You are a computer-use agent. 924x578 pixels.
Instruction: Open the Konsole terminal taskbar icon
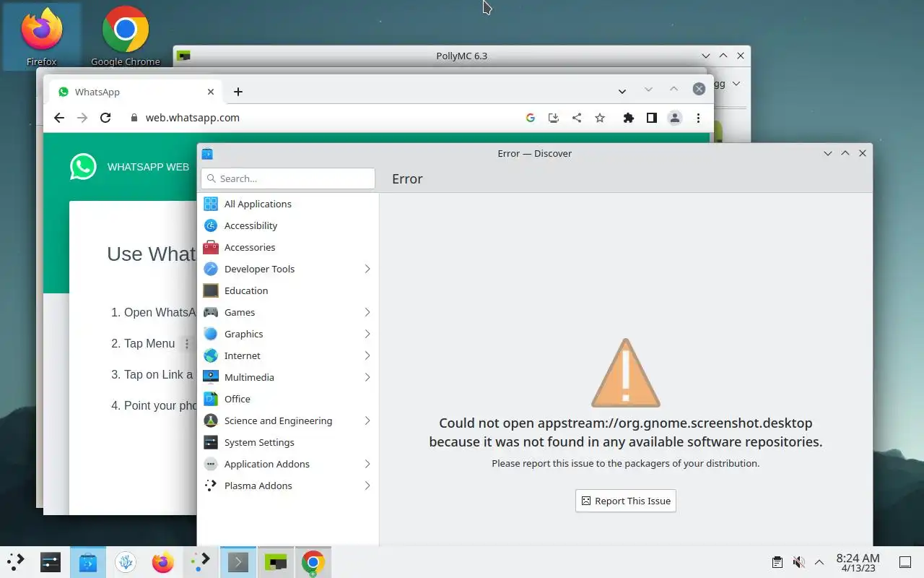point(238,562)
